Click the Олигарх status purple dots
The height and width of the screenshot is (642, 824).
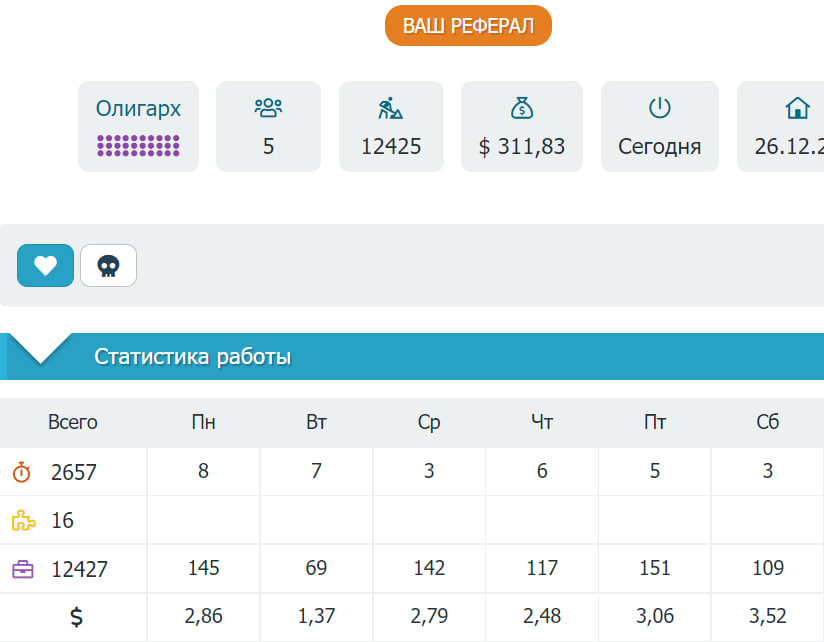click(x=138, y=145)
